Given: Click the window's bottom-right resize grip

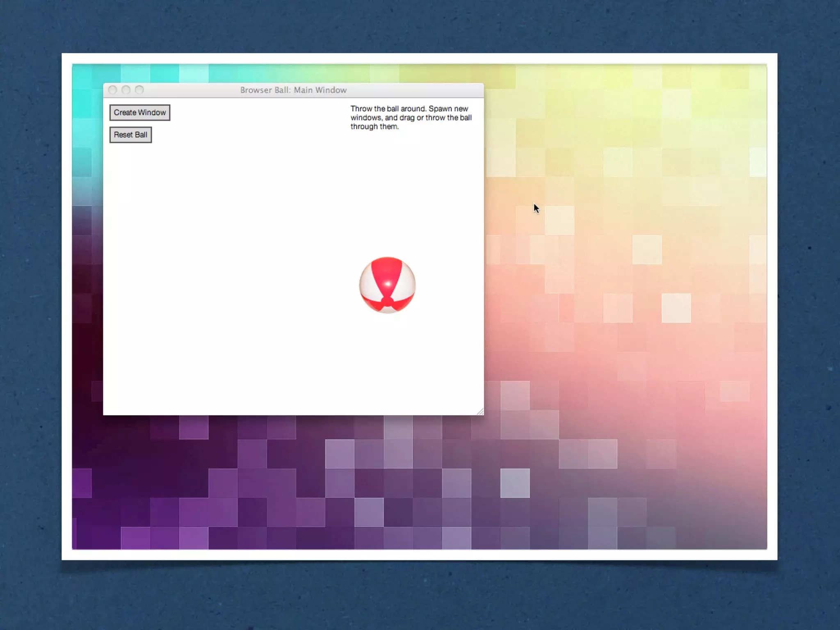Looking at the screenshot, I should point(480,411).
